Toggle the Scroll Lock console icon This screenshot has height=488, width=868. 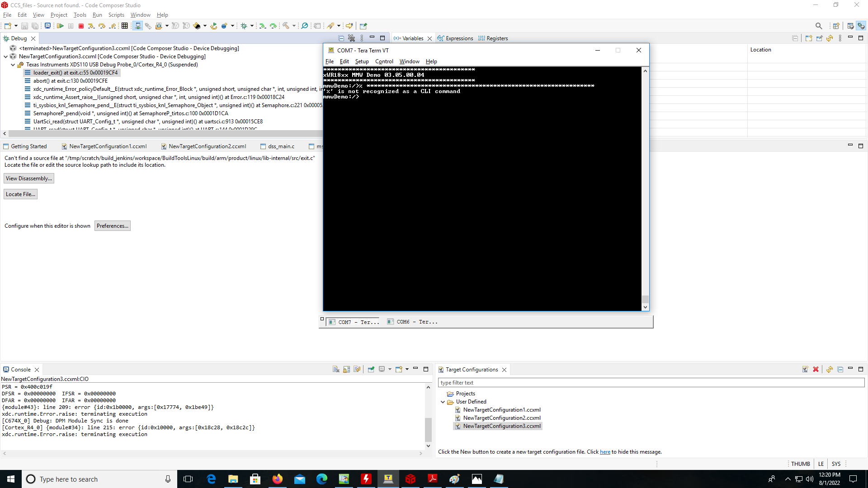[x=346, y=369]
